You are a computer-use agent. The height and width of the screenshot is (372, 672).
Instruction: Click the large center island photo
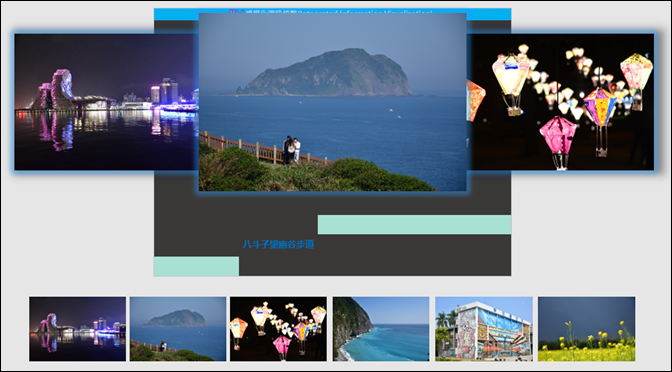333,102
